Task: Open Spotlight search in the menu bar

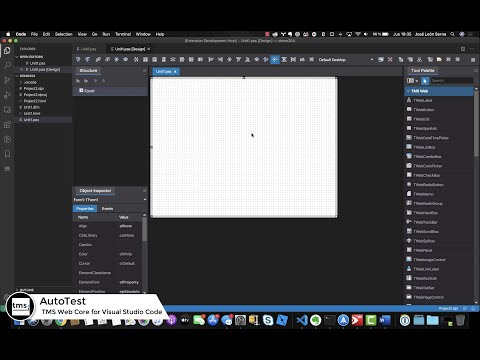Action: (x=452, y=34)
